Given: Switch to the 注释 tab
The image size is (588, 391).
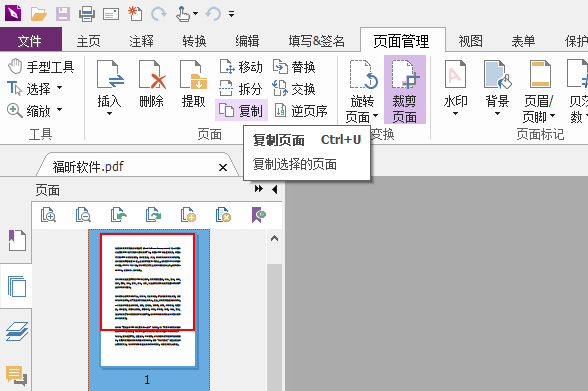Looking at the screenshot, I should click(x=141, y=40).
